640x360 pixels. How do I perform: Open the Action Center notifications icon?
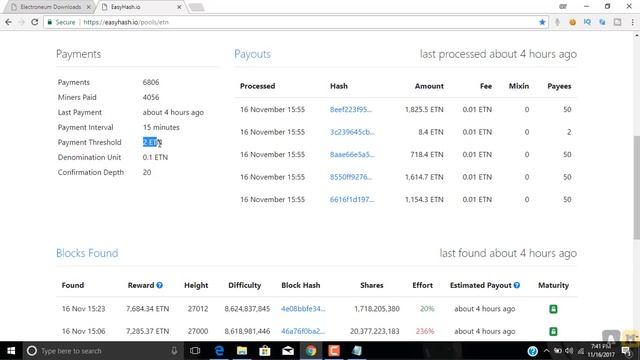click(627, 351)
